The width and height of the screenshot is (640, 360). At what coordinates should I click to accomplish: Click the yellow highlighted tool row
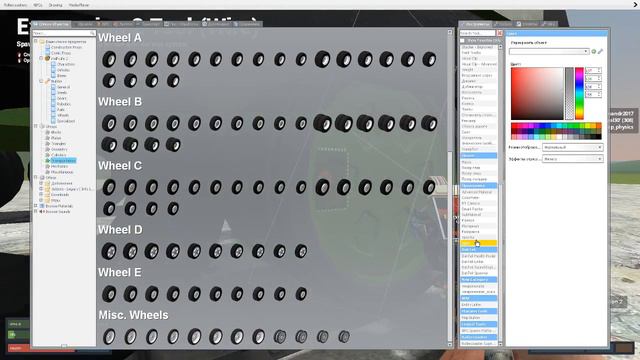pyautogui.click(x=478, y=243)
